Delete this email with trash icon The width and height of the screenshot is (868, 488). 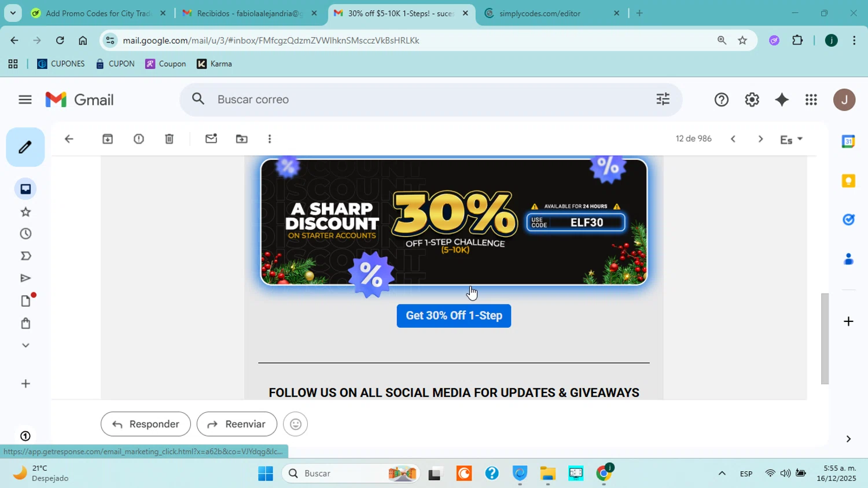170,139
